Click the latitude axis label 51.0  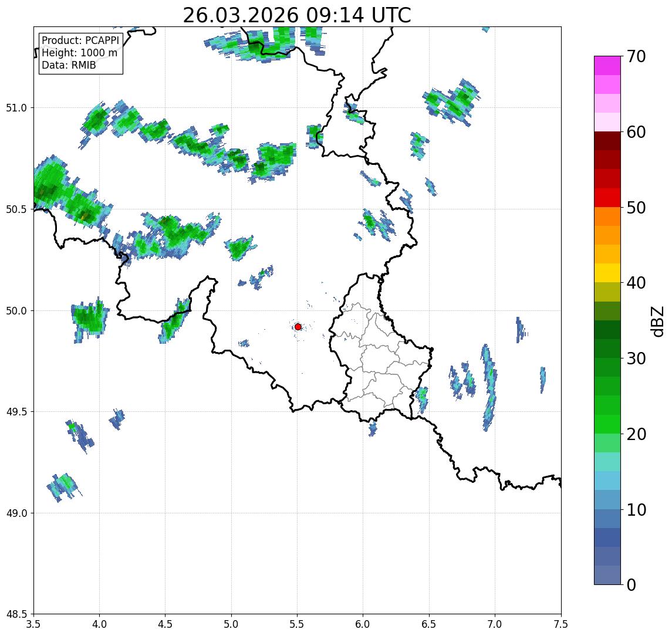click(x=16, y=108)
